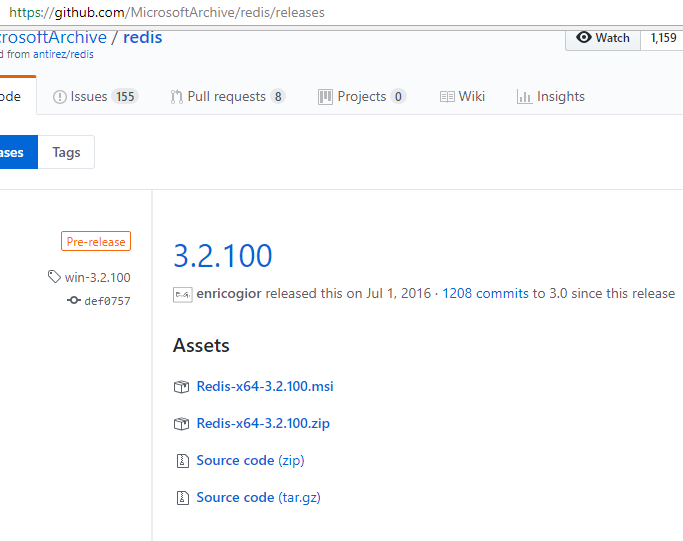This screenshot has height=541, width=683.
Task: Download Redis-x64-3.2.100.msi
Action: coord(265,386)
